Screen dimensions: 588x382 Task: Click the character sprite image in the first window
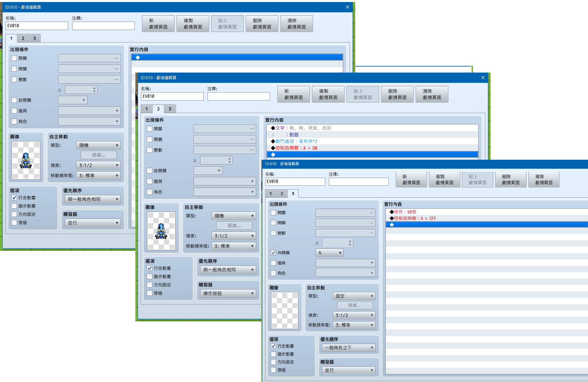pyautogui.click(x=26, y=160)
